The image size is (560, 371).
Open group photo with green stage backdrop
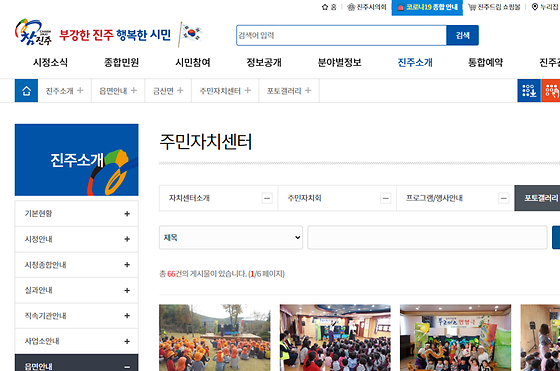(x=455, y=337)
